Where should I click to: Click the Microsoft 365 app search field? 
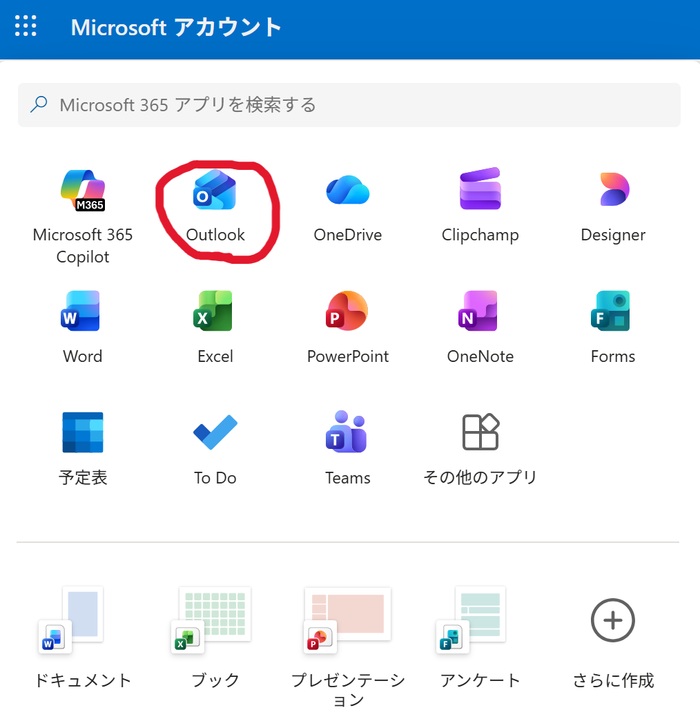(349, 105)
